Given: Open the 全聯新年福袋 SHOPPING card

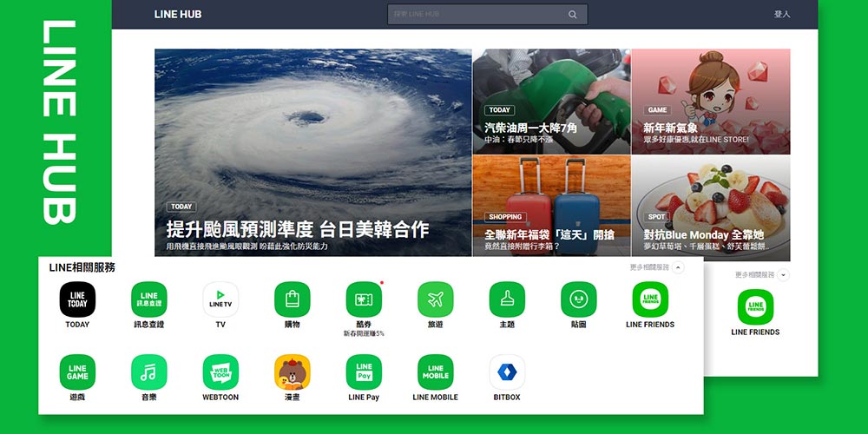Looking at the screenshot, I should point(551,207).
